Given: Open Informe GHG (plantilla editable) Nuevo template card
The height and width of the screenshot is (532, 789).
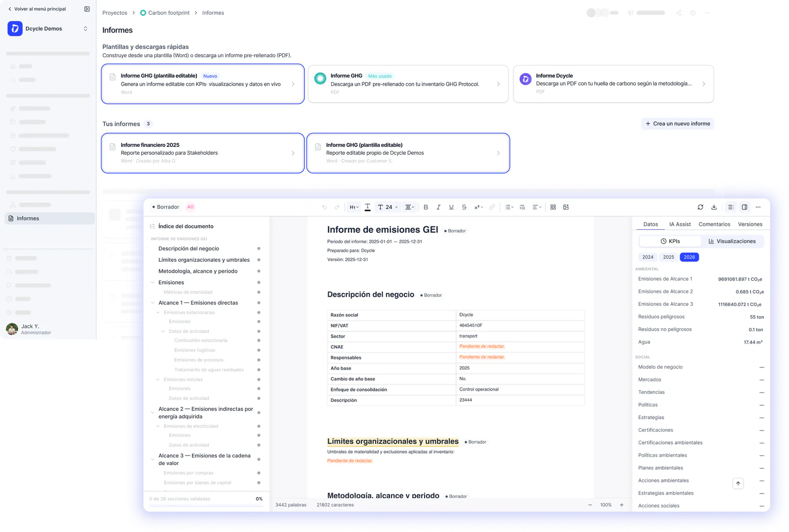Looking at the screenshot, I should [x=203, y=84].
